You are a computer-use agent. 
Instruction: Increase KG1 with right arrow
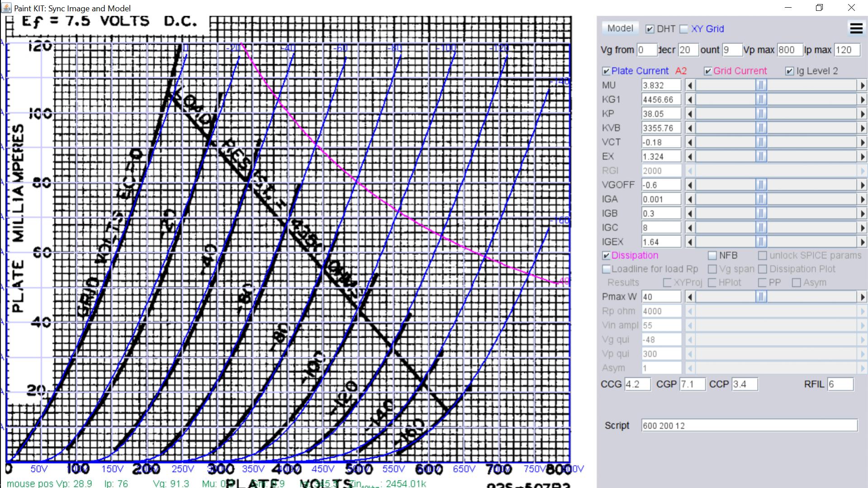point(863,99)
